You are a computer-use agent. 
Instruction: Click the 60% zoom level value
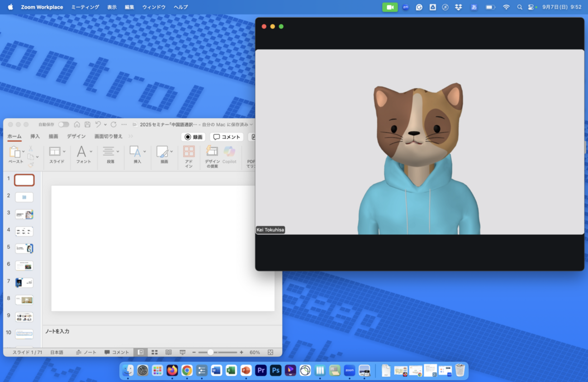pos(255,352)
